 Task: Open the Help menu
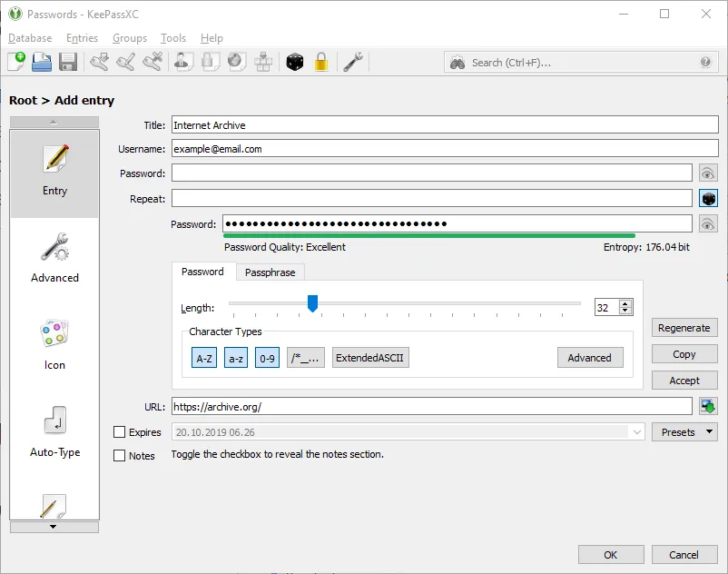(212, 38)
